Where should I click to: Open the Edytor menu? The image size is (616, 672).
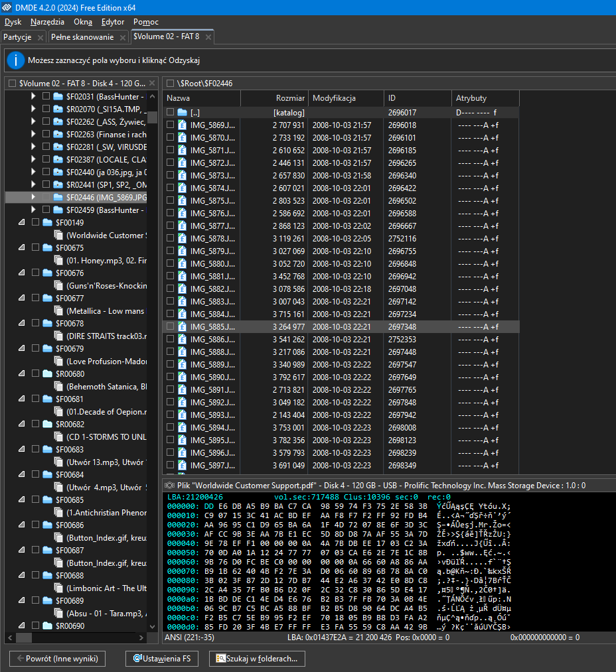(113, 22)
